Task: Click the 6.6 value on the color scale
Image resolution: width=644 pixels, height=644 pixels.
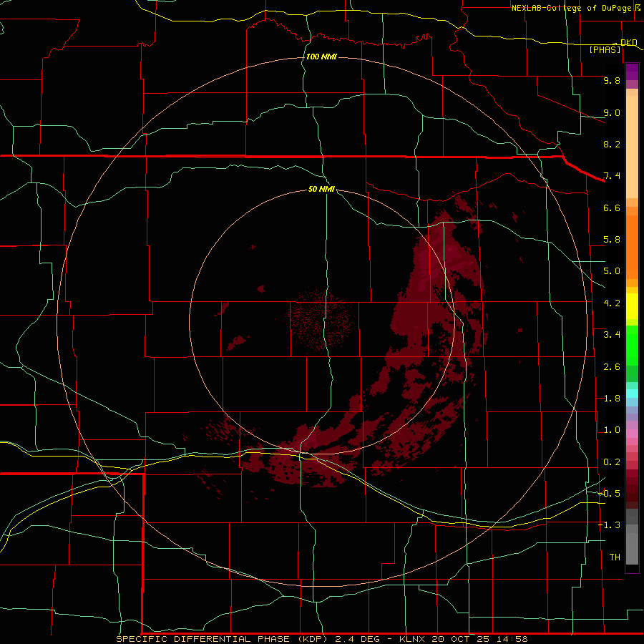Action: point(612,208)
